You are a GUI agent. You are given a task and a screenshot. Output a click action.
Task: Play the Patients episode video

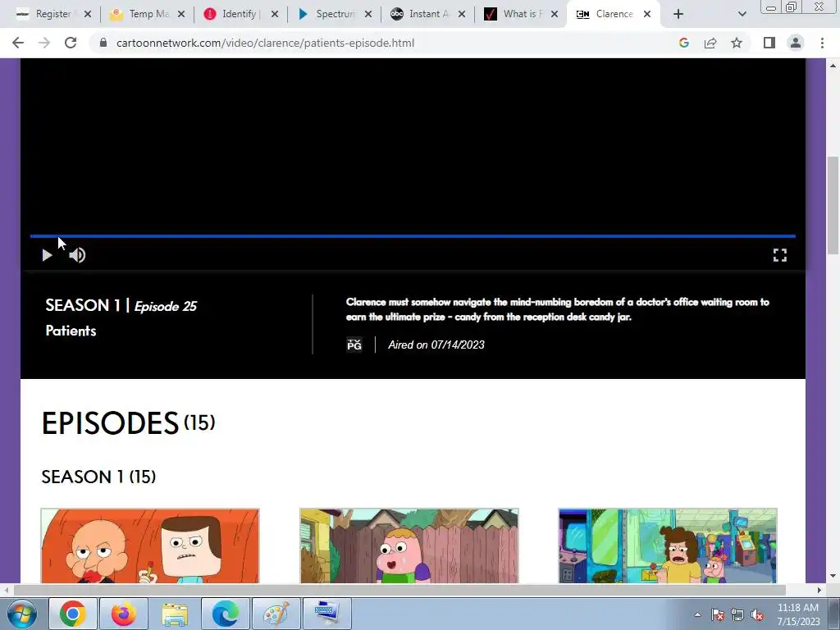click(47, 256)
